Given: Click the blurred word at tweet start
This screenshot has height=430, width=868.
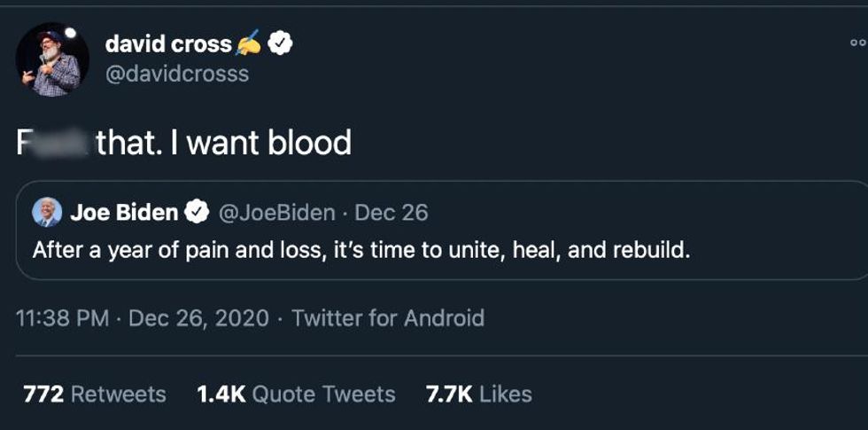Looking at the screenshot, I should pyautogui.click(x=53, y=143).
